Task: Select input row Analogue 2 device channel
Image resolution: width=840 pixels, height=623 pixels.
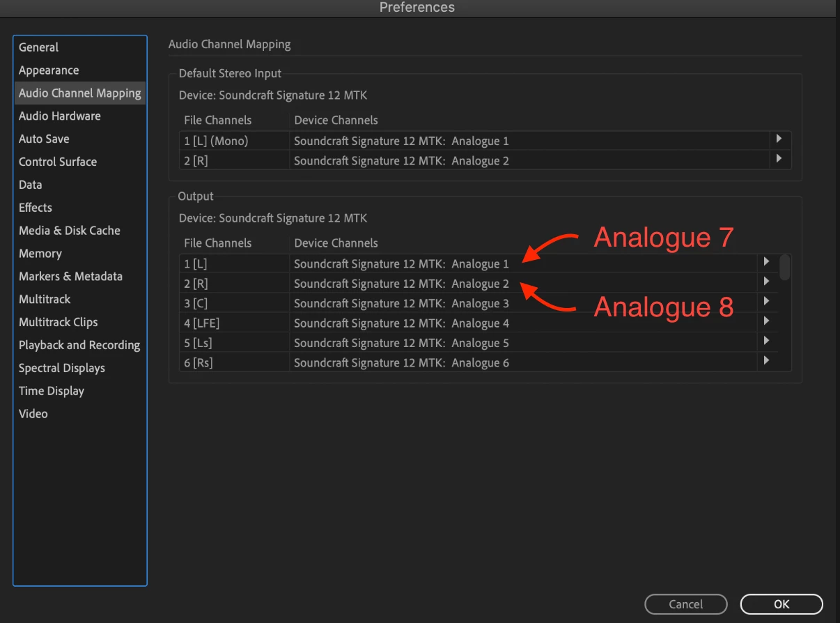Action: pyautogui.click(x=401, y=161)
